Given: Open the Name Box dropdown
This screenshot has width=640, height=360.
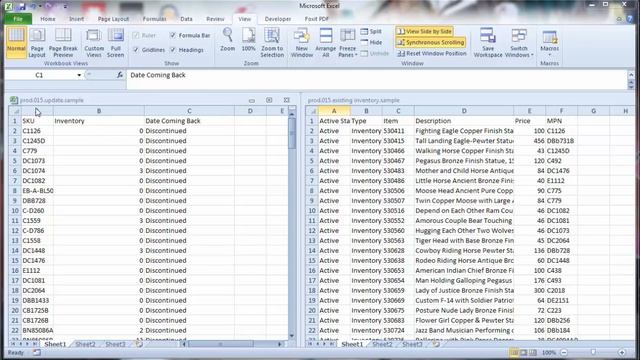Looking at the screenshot, I should pyautogui.click(x=79, y=75).
